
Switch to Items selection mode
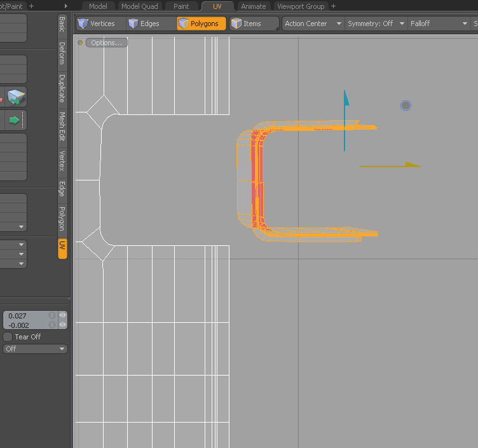(x=254, y=24)
